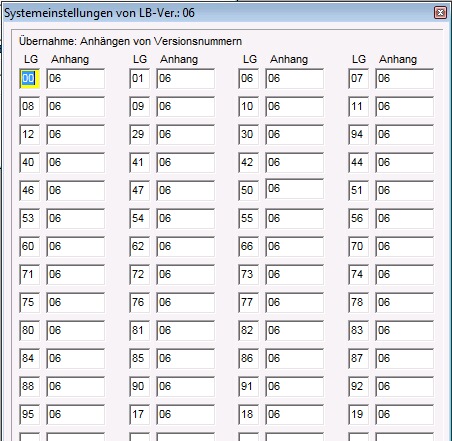
Task: Select the highlighted LG field 00
Action: point(29,79)
